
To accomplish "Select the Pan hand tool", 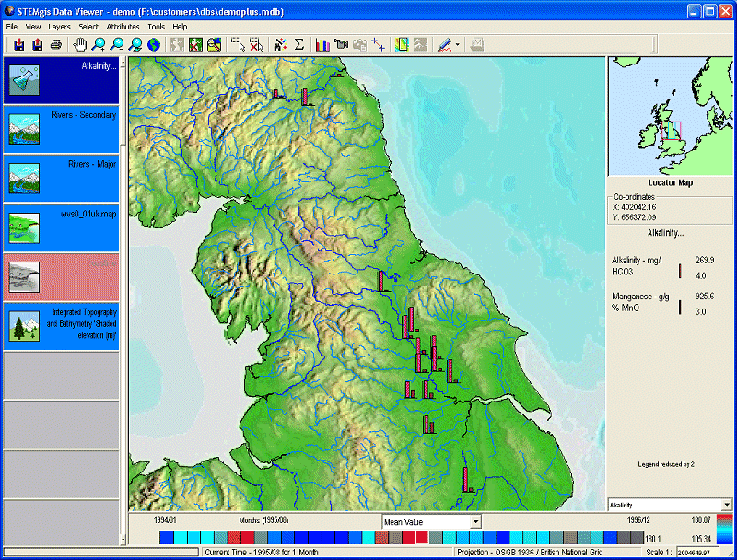I will [x=80, y=44].
